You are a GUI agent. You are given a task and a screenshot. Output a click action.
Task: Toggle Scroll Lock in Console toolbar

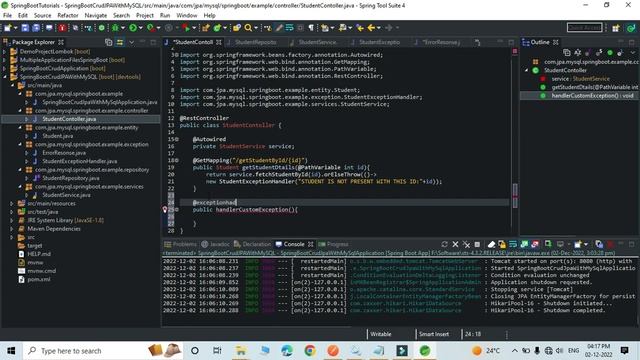[x=502, y=244]
